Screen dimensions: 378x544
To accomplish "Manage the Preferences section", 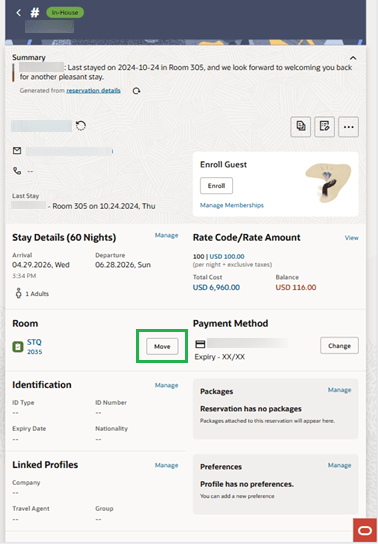I will [340, 465].
